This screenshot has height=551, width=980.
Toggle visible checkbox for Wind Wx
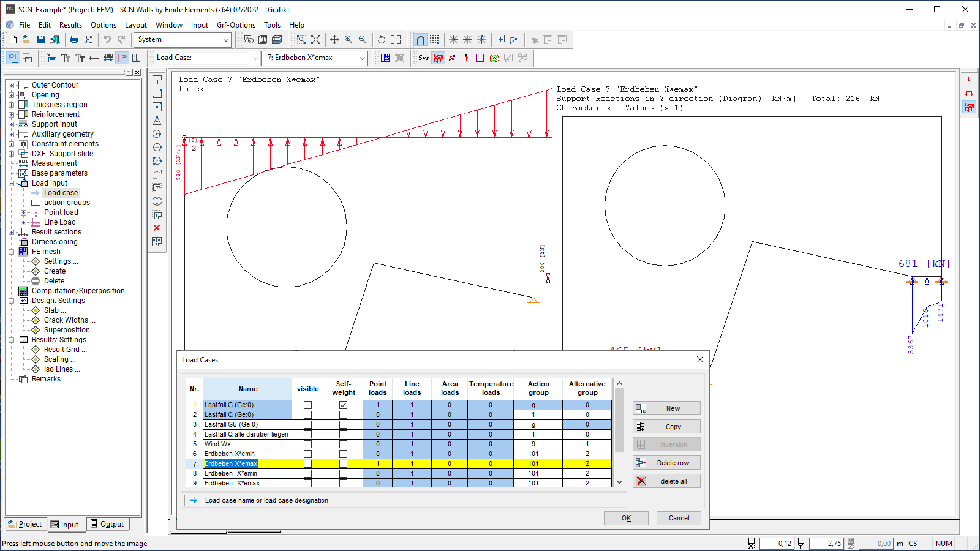308,444
